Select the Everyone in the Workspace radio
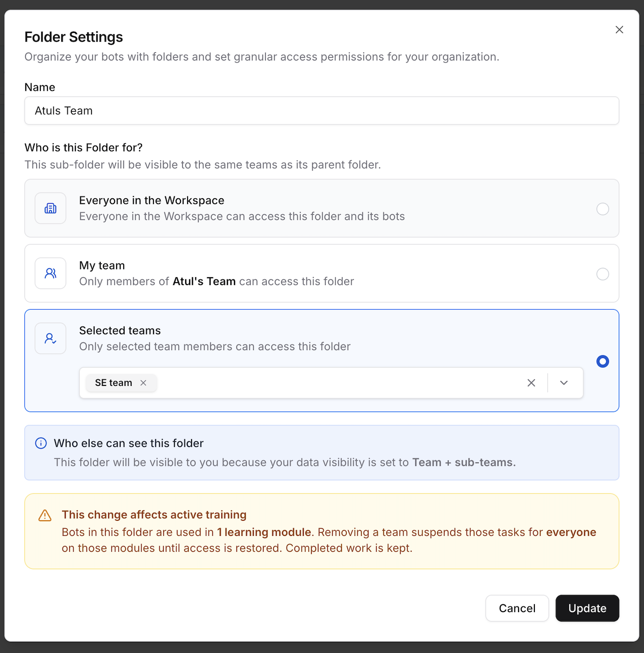Screen dimensions: 644x653 click(x=603, y=209)
